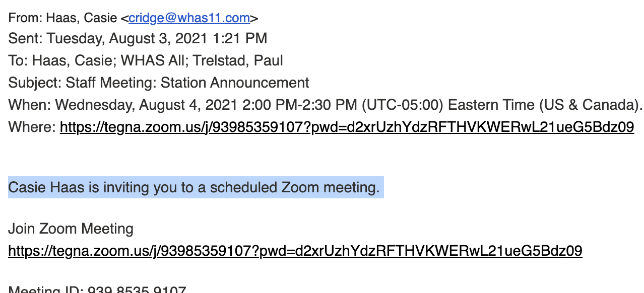
Task: Click the "Eastern Time (US & Canada)" text
Action: tap(544, 105)
